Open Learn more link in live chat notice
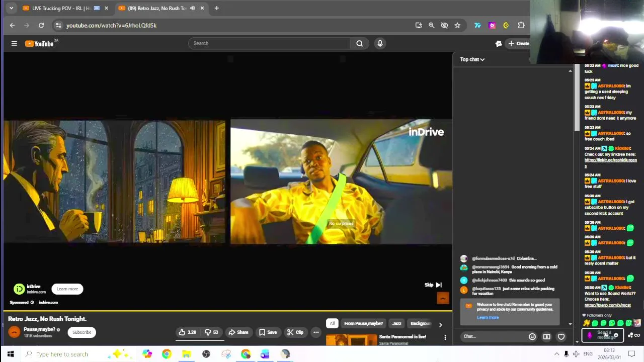The width and height of the screenshot is (644, 362). [488, 317]
